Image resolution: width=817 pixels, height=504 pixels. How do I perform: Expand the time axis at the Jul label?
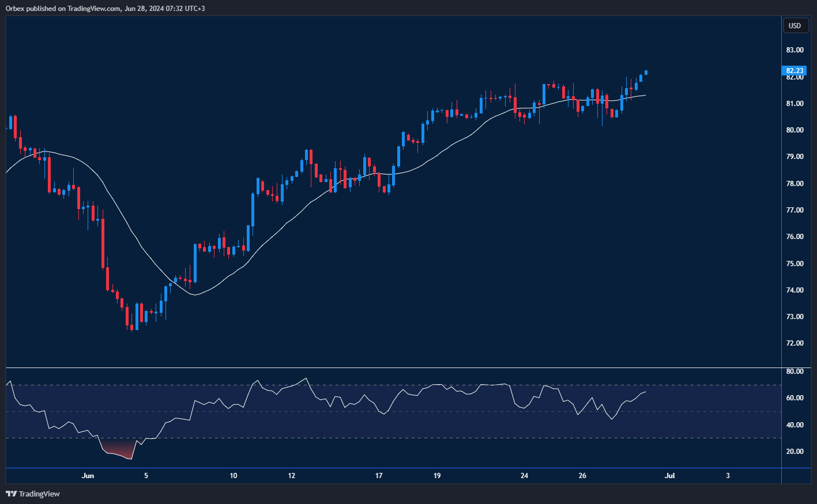(x=669, y=476)
